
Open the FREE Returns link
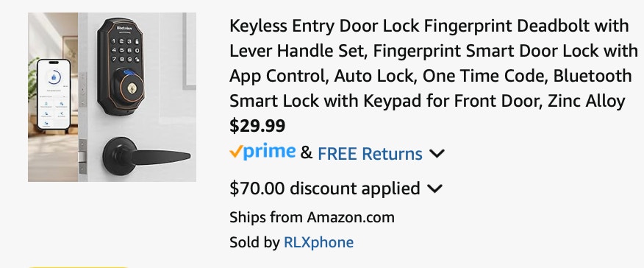(x=370, y=154)
